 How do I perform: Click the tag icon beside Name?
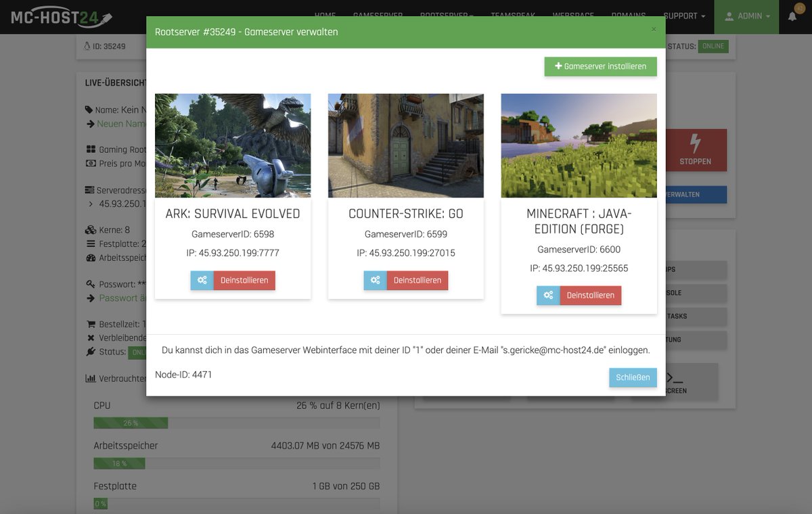(89, 110)
